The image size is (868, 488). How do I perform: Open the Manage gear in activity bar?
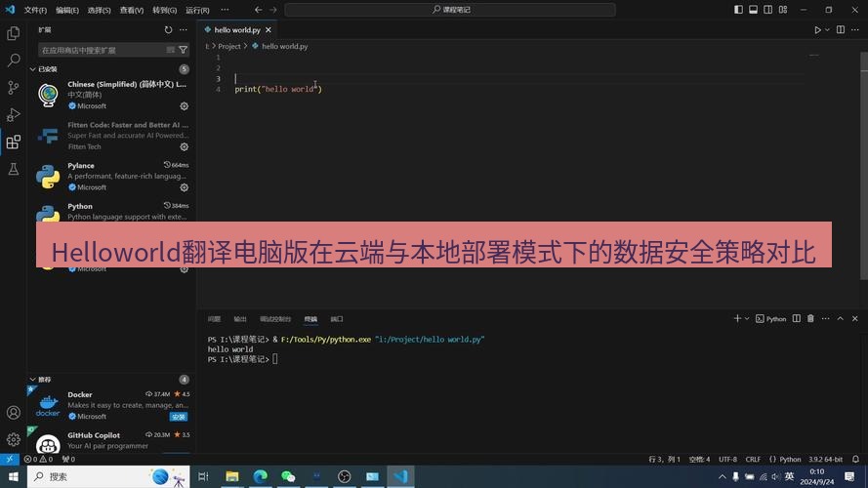coord(14,440)
